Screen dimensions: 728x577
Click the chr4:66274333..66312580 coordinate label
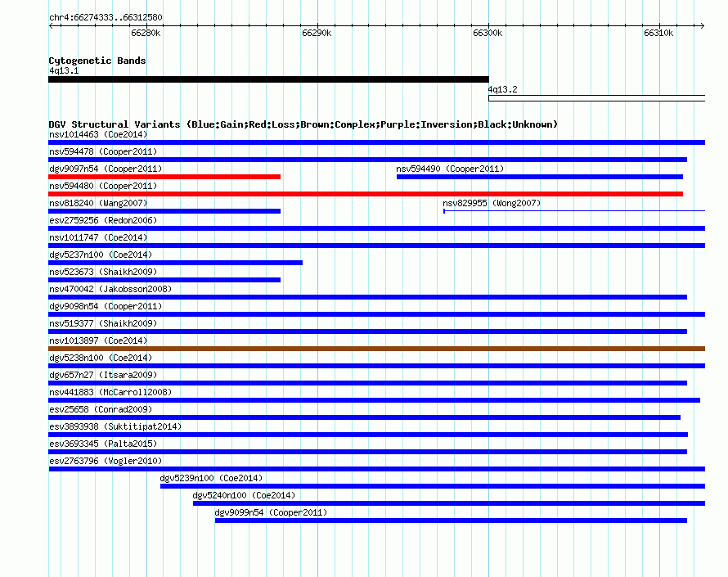tap(106, 18)
